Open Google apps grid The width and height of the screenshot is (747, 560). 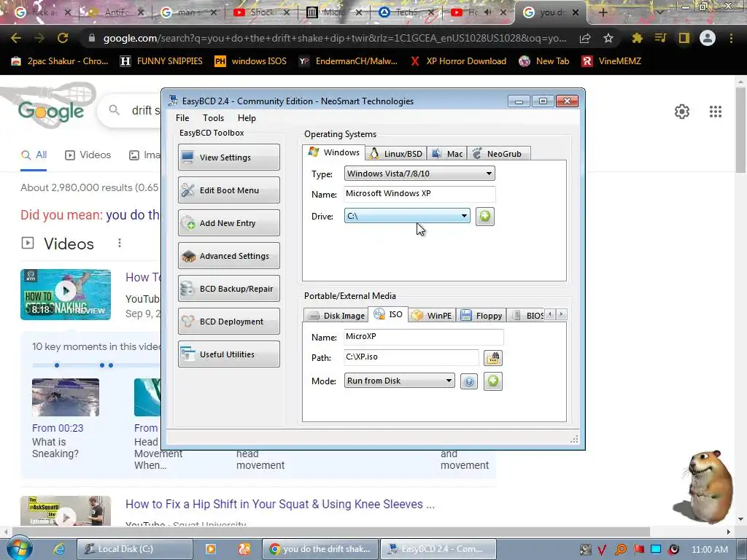point(715,112)
